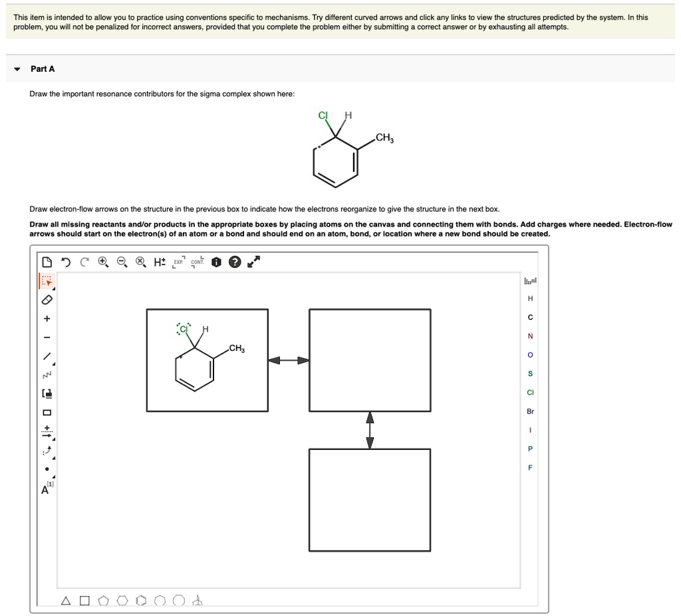Choose phosphorus P atom
The height and width of the screenshot is (616, 681).
(530, 449)
